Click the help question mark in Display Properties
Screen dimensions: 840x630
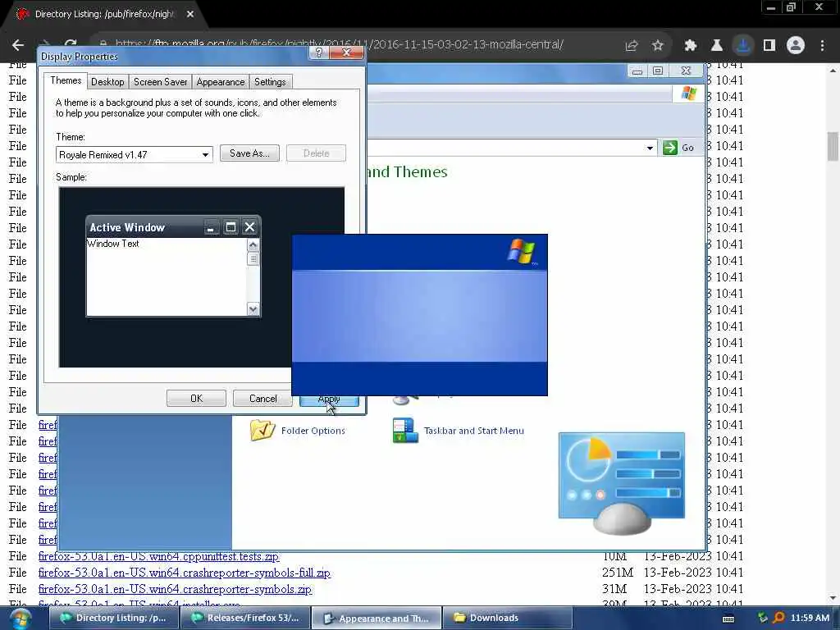pyautogui.click(x=319, y=52)
